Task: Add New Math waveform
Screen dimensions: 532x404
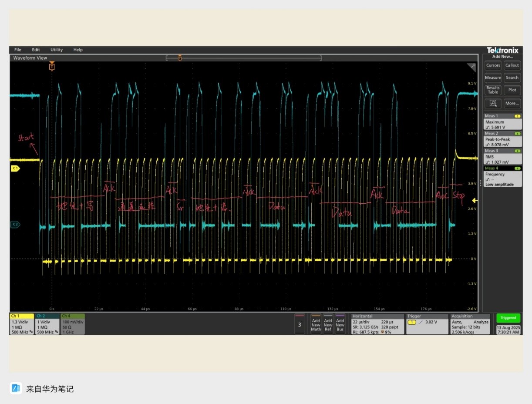Action: coord(316,324)
